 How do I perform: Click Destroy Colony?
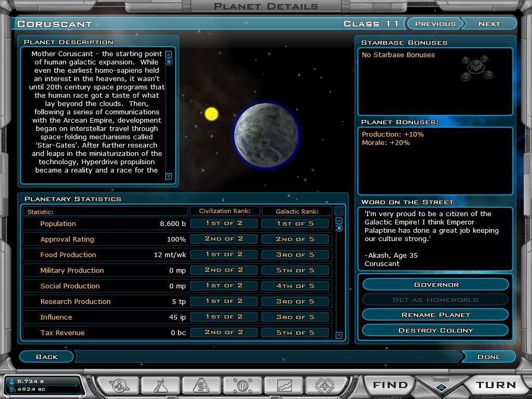point(436,330)
